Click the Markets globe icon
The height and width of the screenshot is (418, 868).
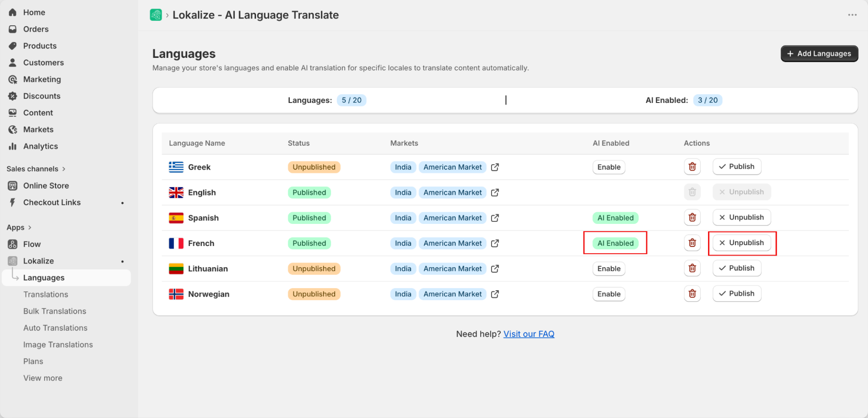click(12, 129)
